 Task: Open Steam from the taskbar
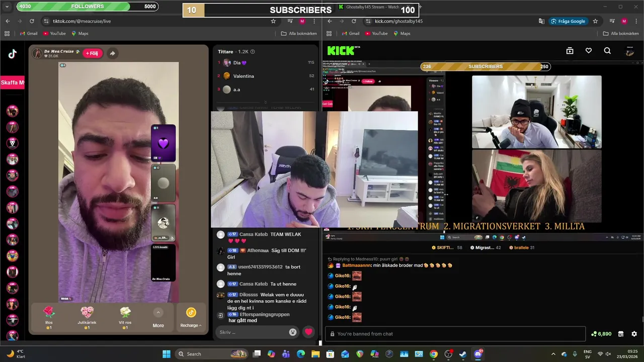(x=463, y=354)
